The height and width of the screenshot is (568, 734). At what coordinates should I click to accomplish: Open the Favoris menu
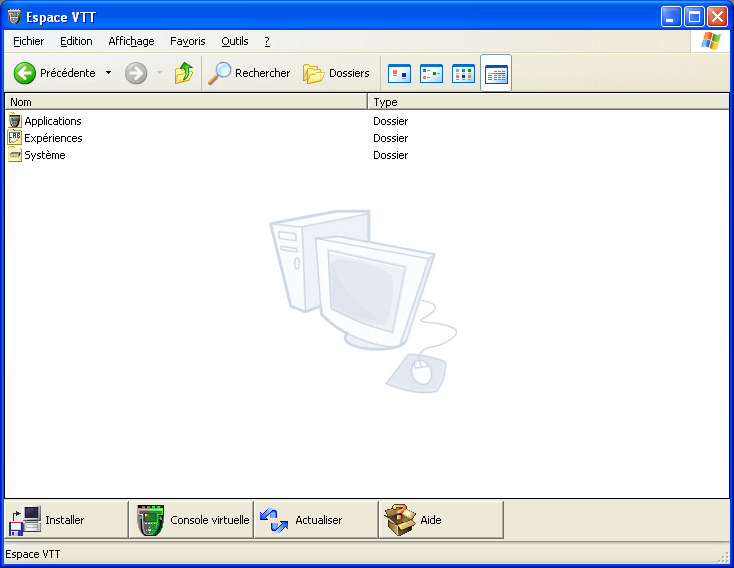click(188, 41)
